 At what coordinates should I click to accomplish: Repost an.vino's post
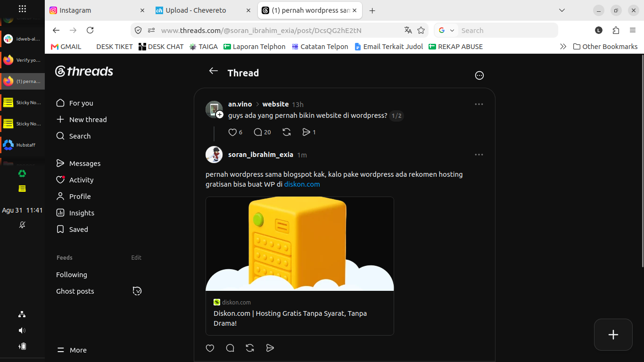click(x=287, y=132)
